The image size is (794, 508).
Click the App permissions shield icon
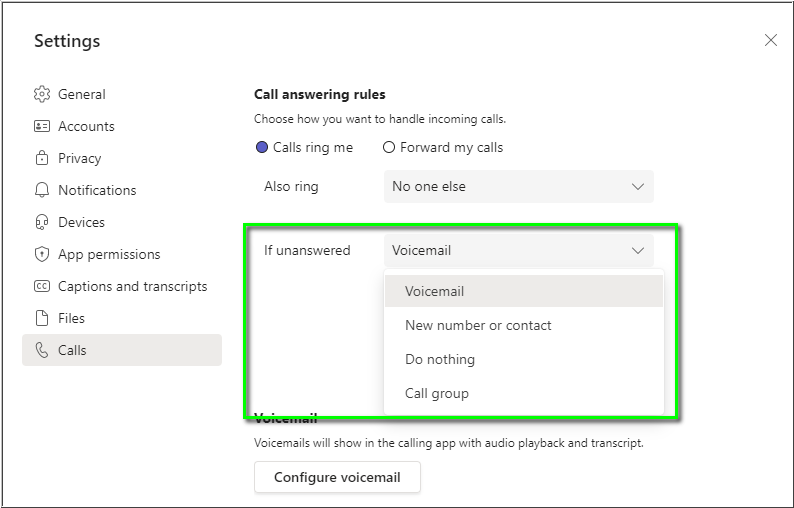(x=42, y=254)
